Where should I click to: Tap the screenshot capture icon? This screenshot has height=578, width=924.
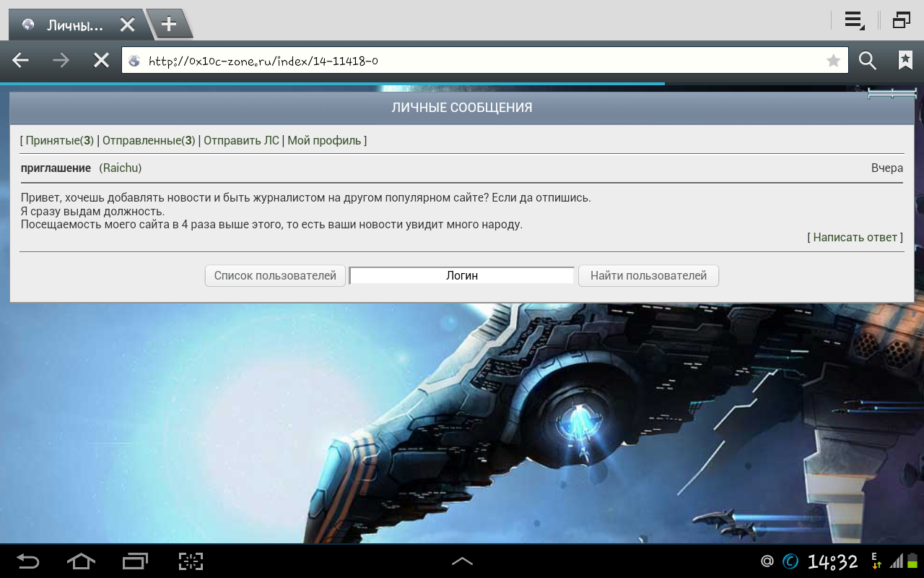click(191, 561)
